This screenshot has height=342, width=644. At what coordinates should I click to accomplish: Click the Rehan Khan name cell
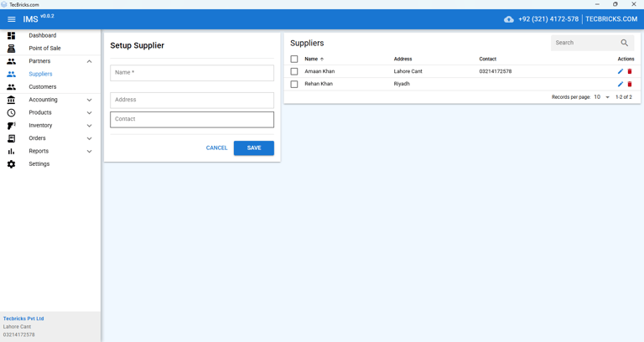tap(319, 84)
